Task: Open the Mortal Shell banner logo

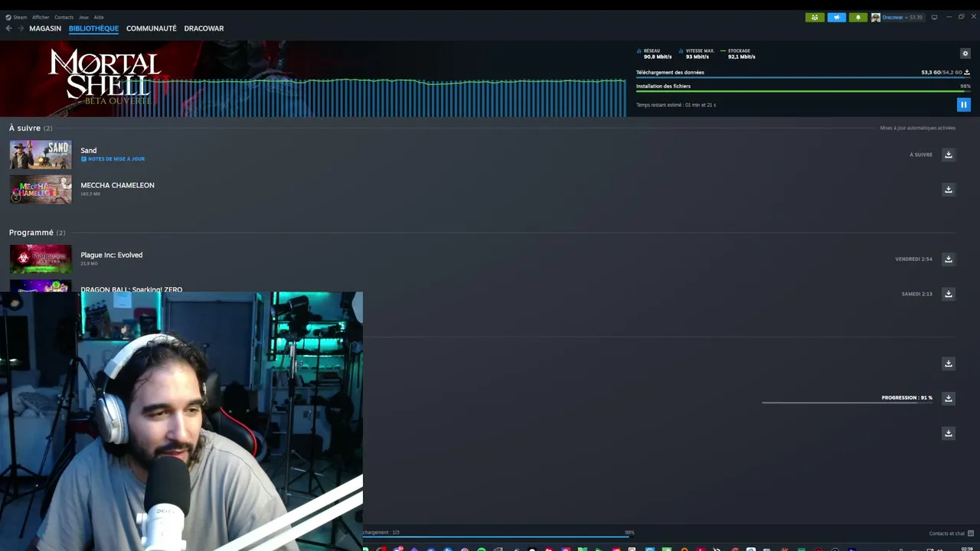Action: 105,77
